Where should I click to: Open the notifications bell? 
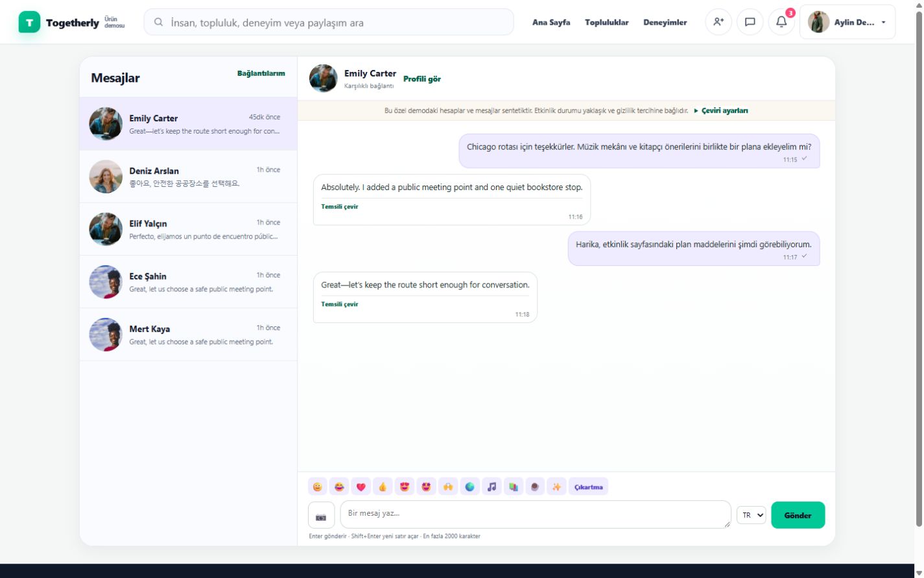[x=781, y=22]
